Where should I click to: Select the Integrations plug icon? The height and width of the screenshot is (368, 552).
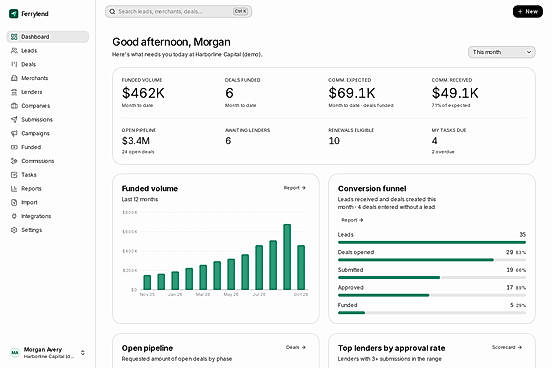14,216
